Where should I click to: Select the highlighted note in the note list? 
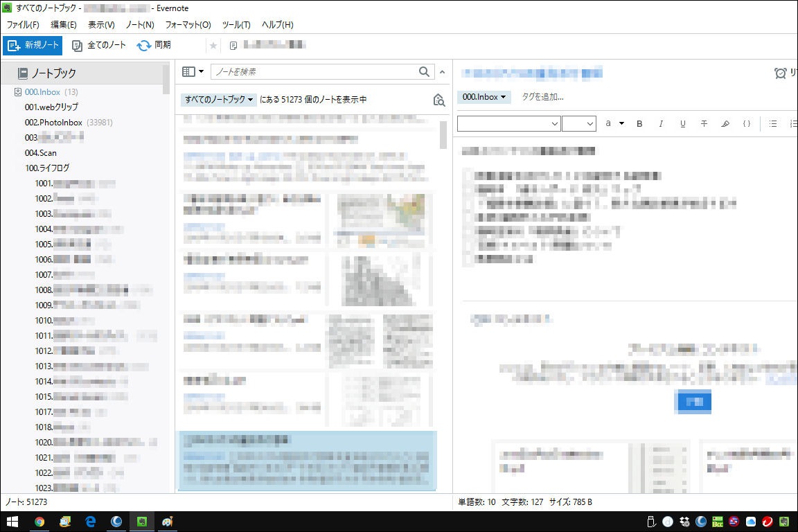(308, 461)
